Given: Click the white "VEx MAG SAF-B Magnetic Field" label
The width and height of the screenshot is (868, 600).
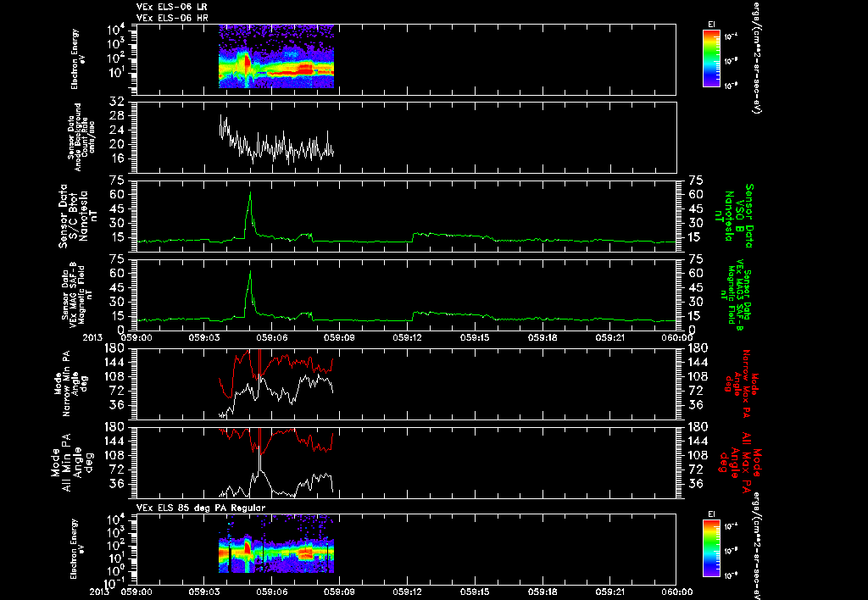Looking at the screenshot, I should (77, 295).
